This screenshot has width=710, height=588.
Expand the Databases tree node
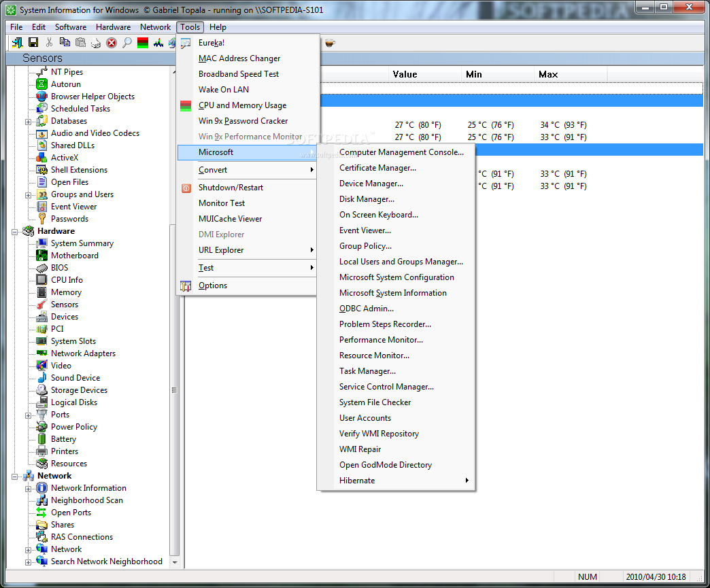point(28,121)
